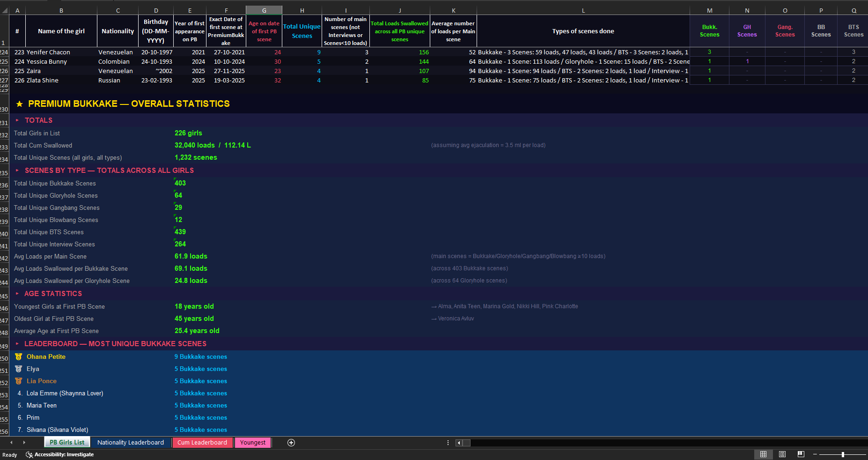This screenshot has height=460, width=868.
Task: Click the add new sheet plus button
Action: pyautogui.click(x=291, y=443)
